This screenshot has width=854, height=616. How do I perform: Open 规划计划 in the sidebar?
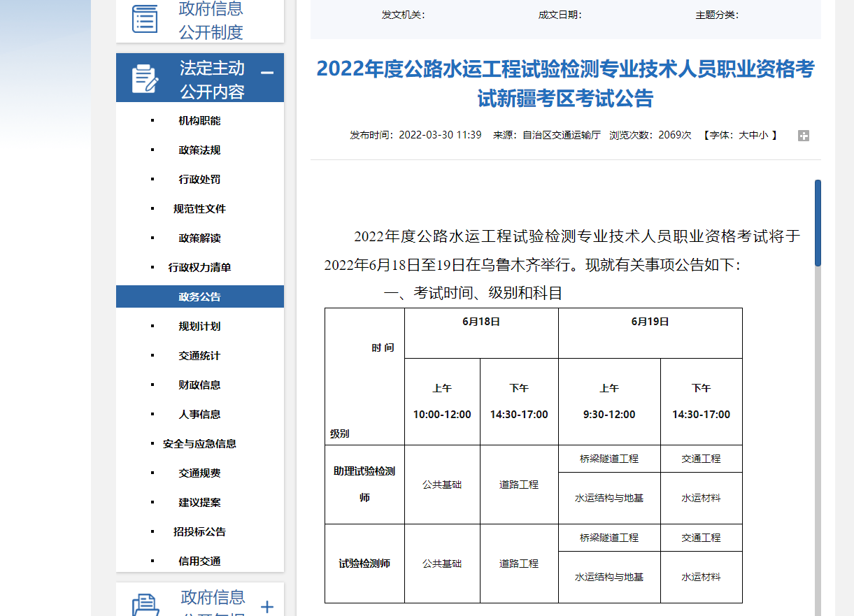(x=199, y=327)
